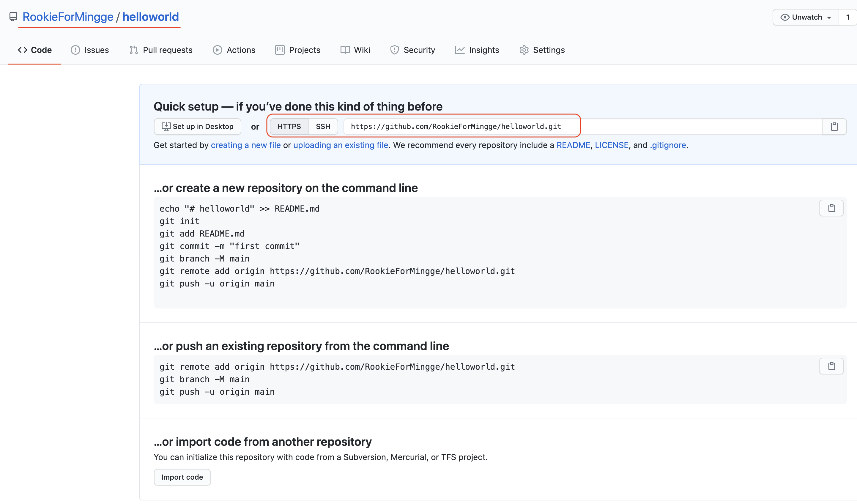The width and height of the screenshot is (857, 504).
Task: Click the 'echo "# helloworld" >> README.md' line
Action: click(240, 209)
